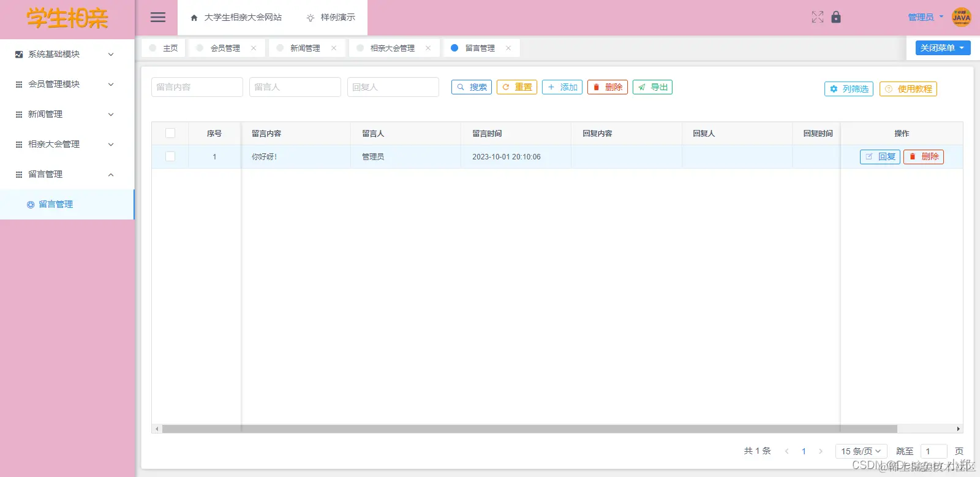Viewport: 980px width, 477px height.
Task: Open the 15条/页 page size dropdown
Action: (x=861, y=451)
